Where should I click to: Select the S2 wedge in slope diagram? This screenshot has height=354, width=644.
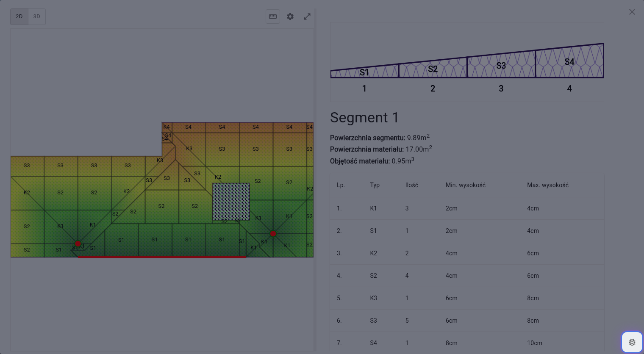tap(433, 68)
